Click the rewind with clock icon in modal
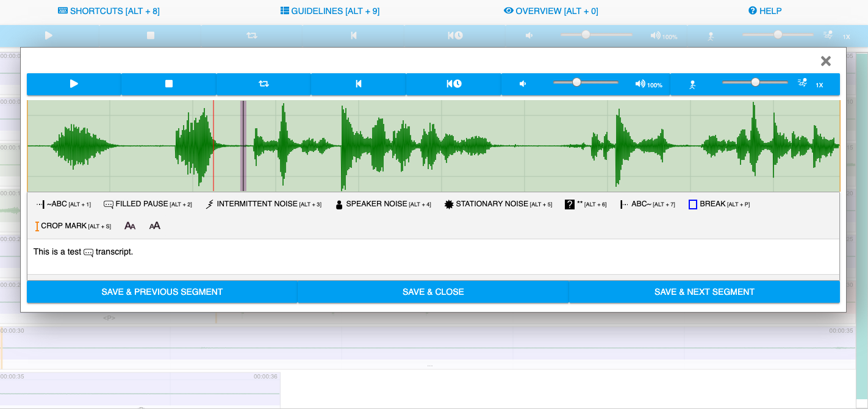Viewport: 868px width, 409px height. pyautogui.click(x=454, y=84)
